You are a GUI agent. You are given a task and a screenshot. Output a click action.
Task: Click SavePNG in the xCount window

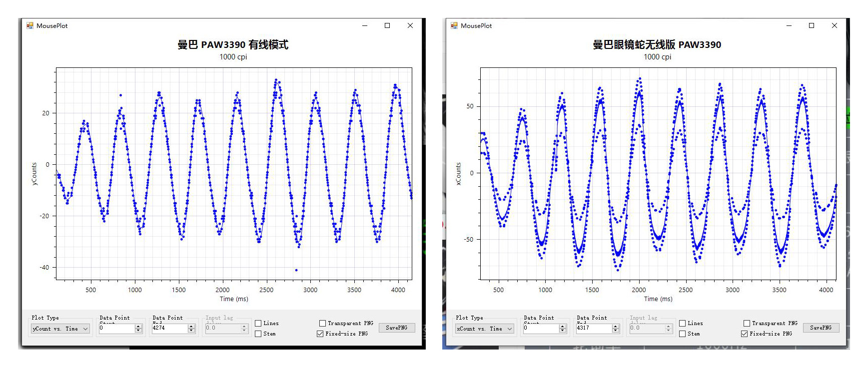(x=821, y=328)
